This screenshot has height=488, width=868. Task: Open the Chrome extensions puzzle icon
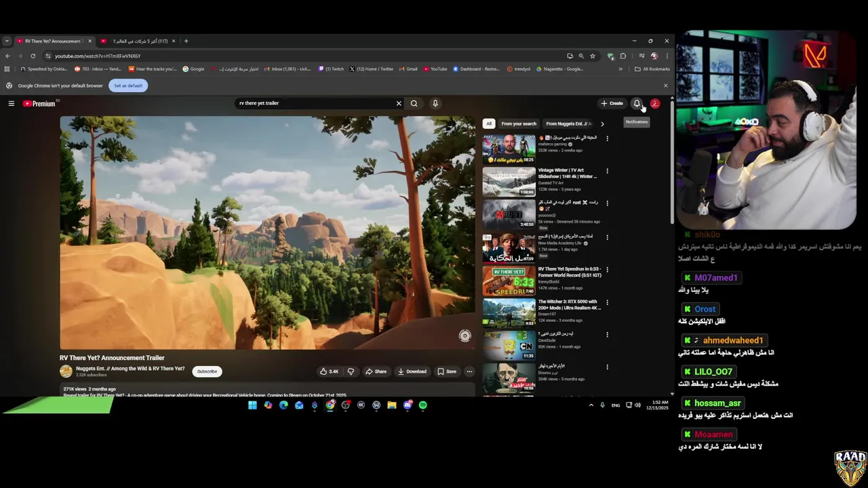[x=623, y=56]
